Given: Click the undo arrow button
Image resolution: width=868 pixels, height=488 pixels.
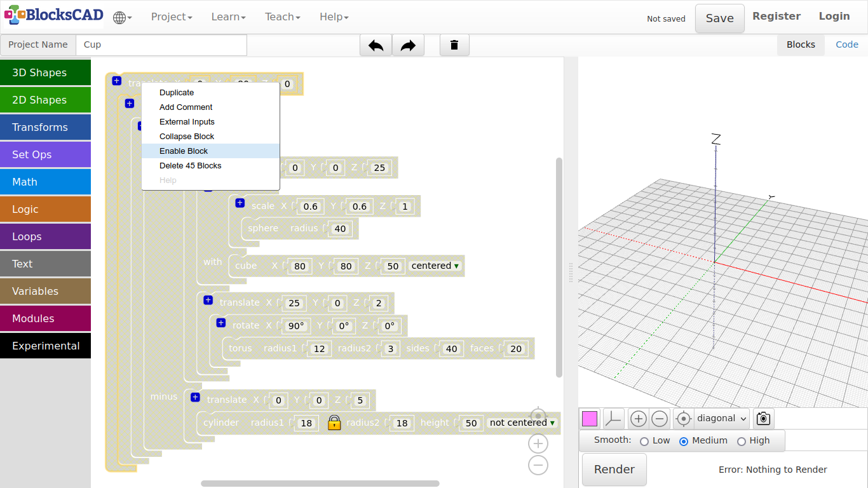Looking at the screenshot, I should [x=376, y=45].
